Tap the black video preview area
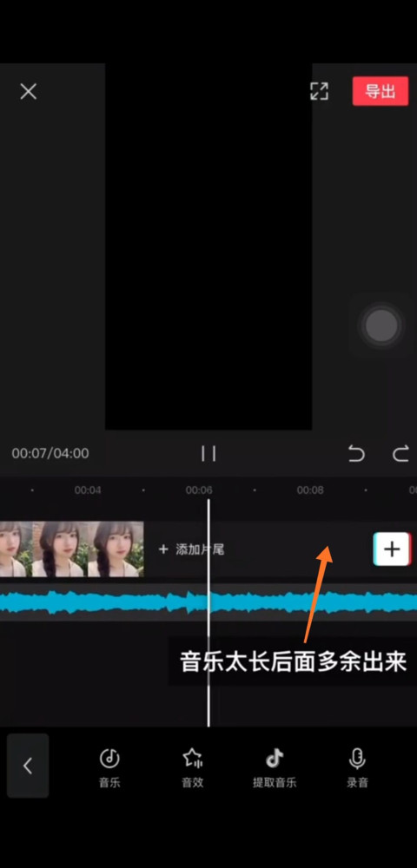The height and width of the screenshot is (868, 417). tap(208, 247)
